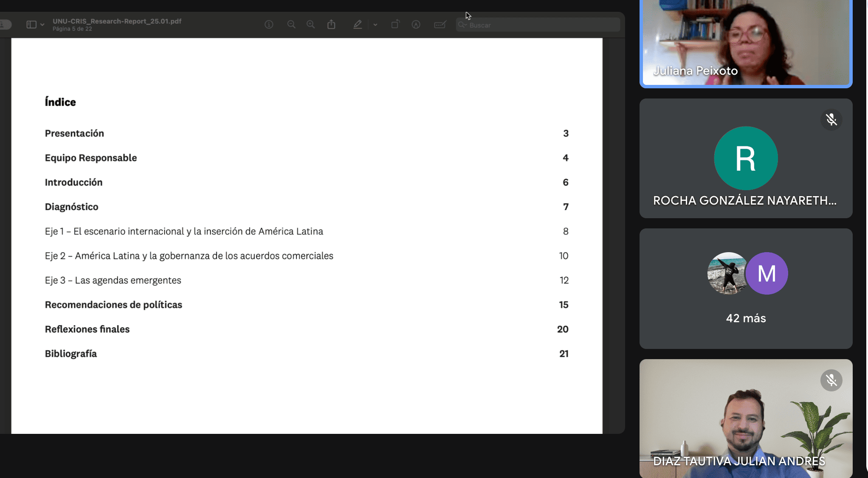
Task: Click the purple 'M' avatar
Action: (x=767, y=273)
